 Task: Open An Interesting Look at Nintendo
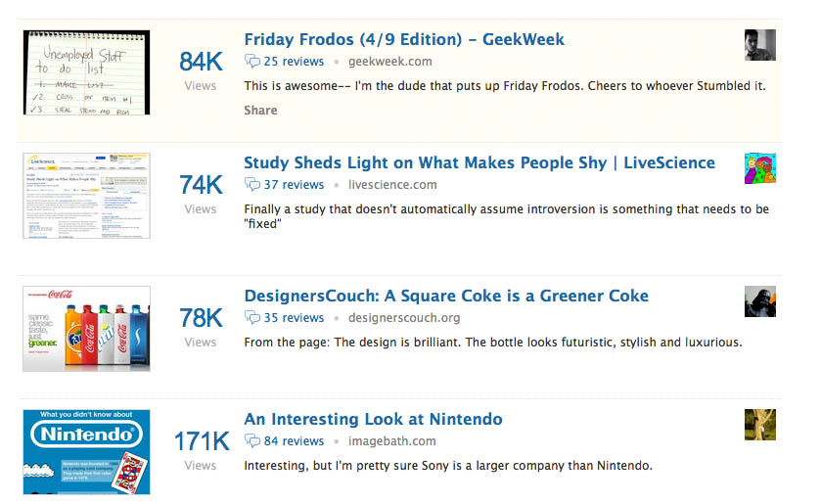click(x=373, y=420)
